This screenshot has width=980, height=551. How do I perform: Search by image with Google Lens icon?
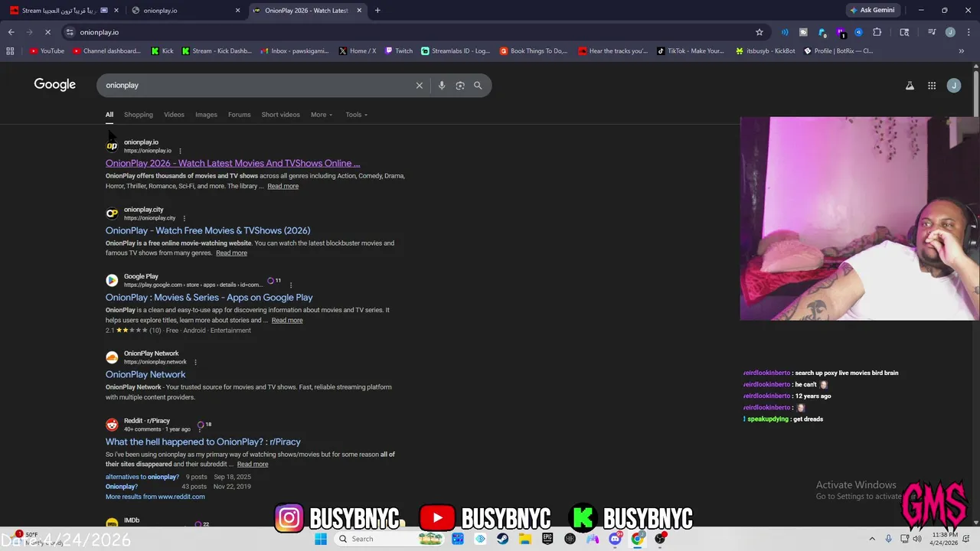click(x=460, y=85)
